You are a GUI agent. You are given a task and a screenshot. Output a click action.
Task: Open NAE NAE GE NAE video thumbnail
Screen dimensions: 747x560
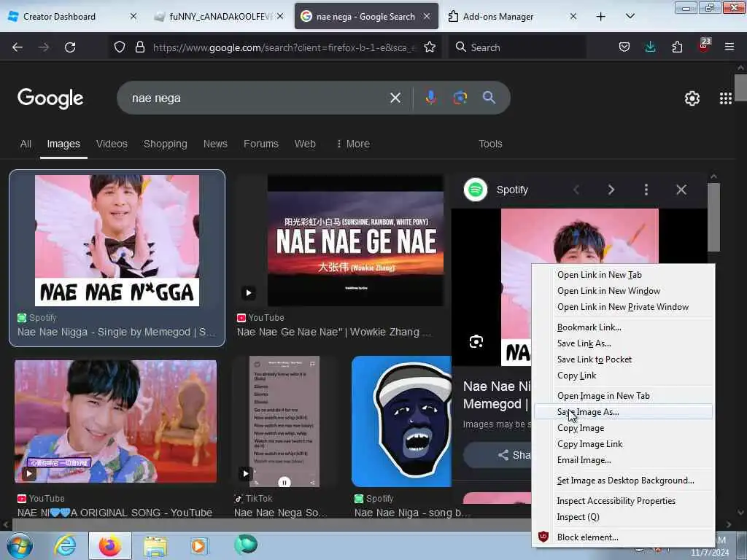[x=355, y=241]
